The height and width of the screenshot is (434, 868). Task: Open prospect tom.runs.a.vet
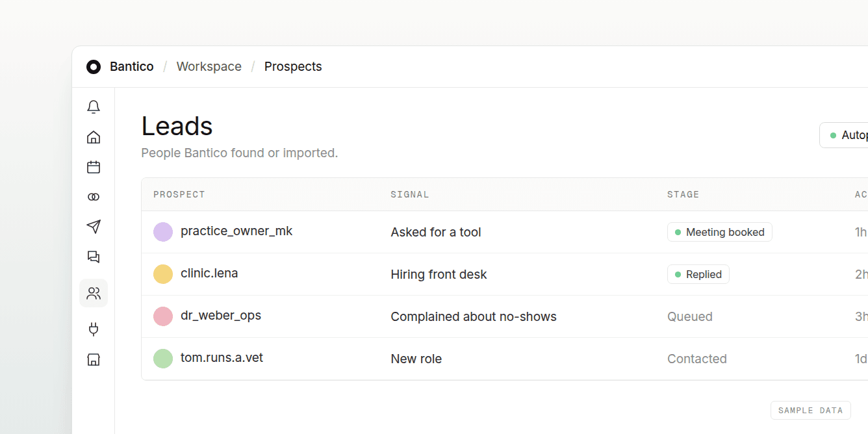222,358
